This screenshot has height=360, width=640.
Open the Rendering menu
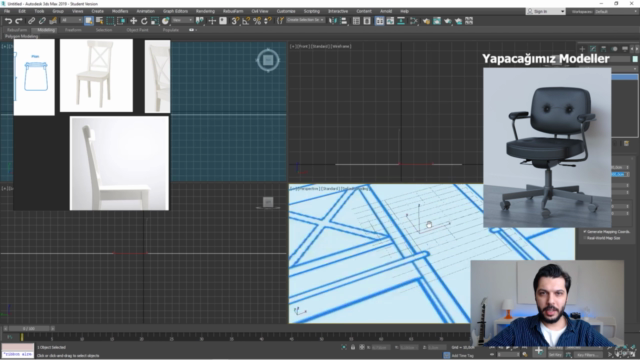[x=205, y=11]
